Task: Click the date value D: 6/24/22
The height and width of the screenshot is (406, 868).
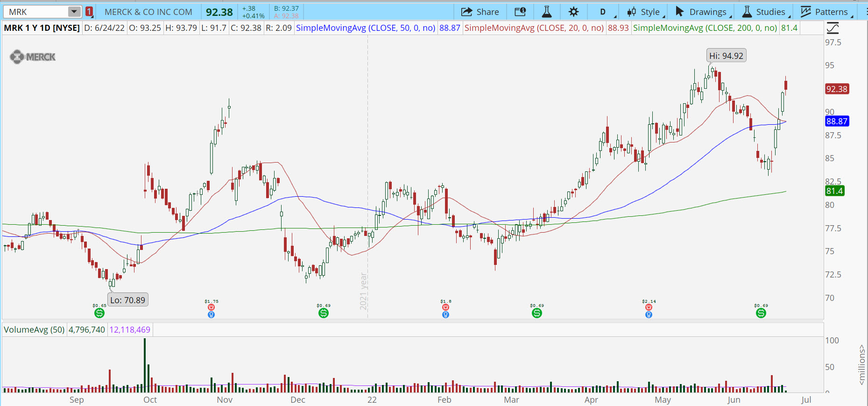Action: click(104, 28)
